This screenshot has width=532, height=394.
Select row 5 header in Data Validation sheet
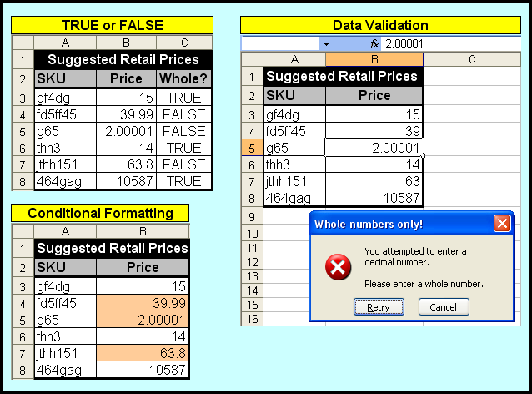252,148
